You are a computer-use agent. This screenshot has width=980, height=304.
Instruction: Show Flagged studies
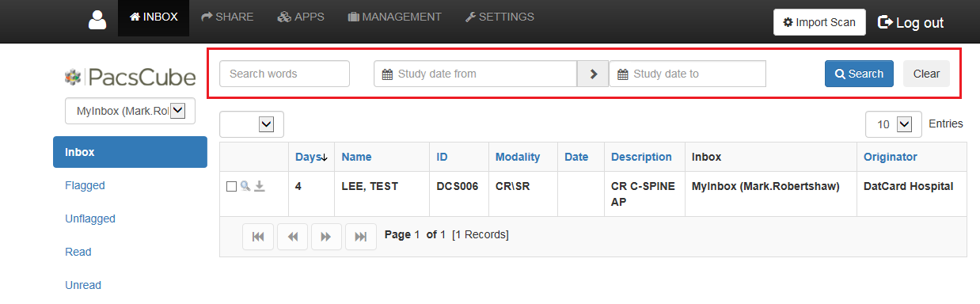(85, 185)
